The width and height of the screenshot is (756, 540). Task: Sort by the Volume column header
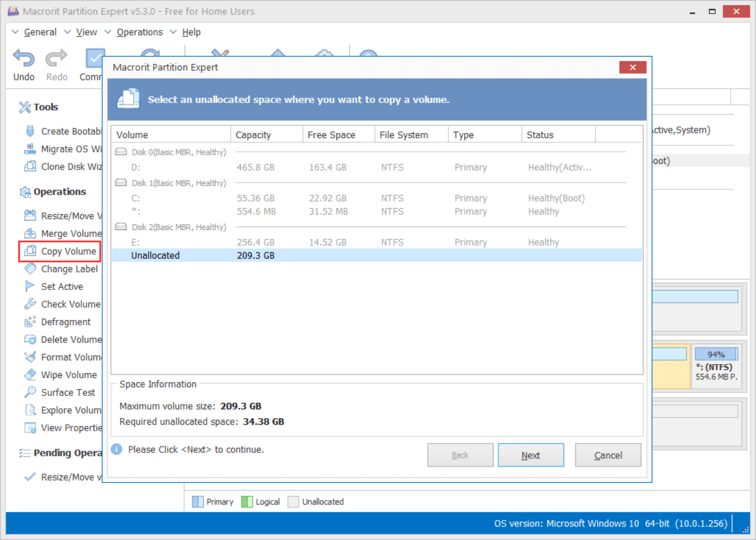tap(171, 135)
